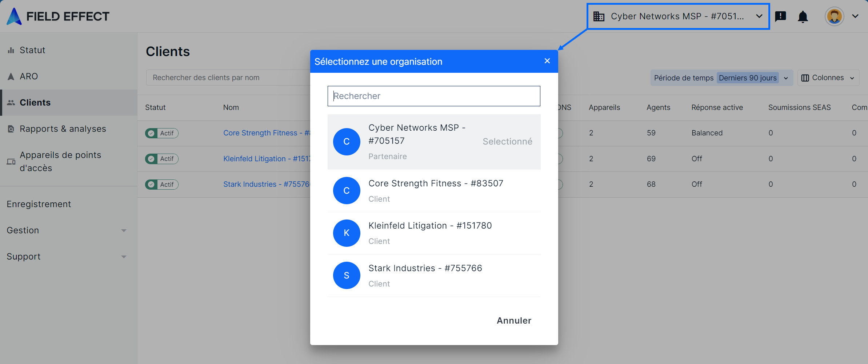Open the Période de temps dropdown
This screenshot has width=868, height=364.
click(x=721, y=78)
